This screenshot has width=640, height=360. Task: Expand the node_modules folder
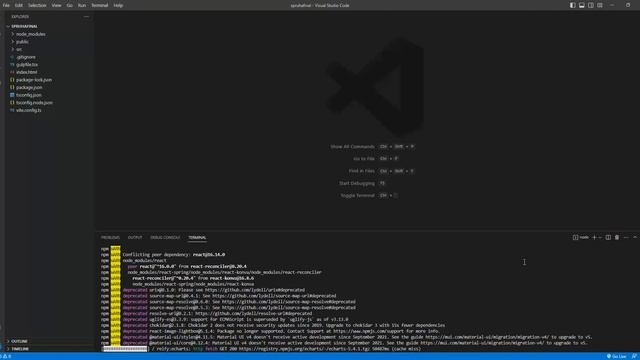(x=13, y=34)
